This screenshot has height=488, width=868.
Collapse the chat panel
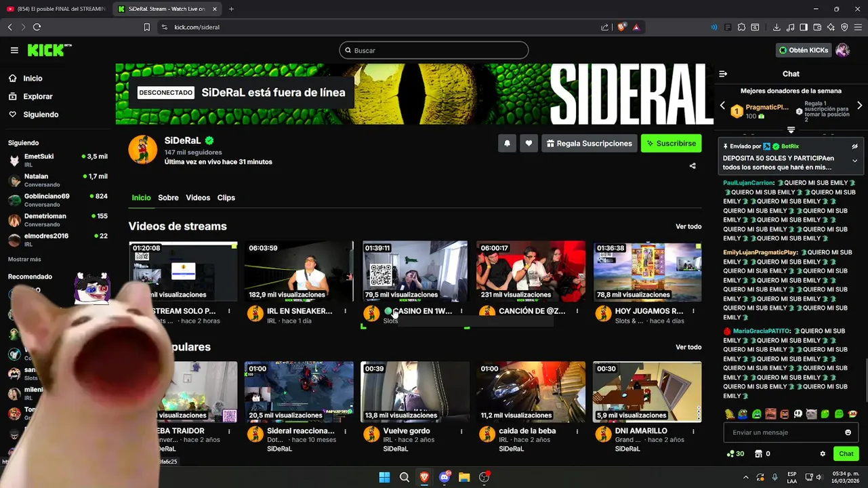pyautogui.click(x=723, y=74)
